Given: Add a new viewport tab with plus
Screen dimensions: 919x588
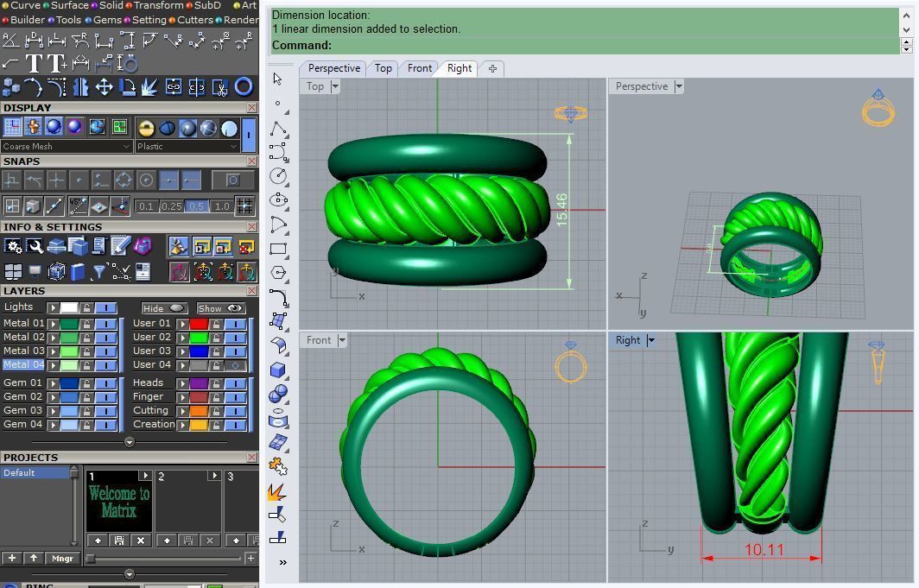Looking at the screenshot, I should point(492,68).
